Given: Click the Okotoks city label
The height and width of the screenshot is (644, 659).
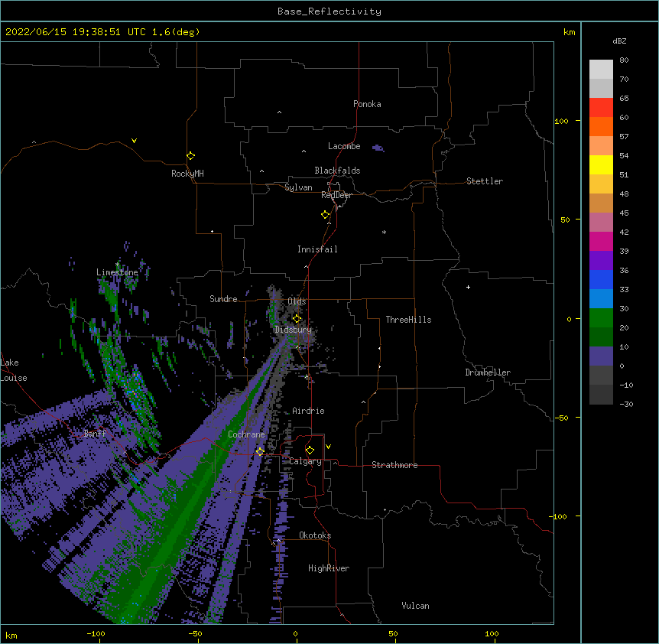Looking at the screenshot, I should coord(315,535).
